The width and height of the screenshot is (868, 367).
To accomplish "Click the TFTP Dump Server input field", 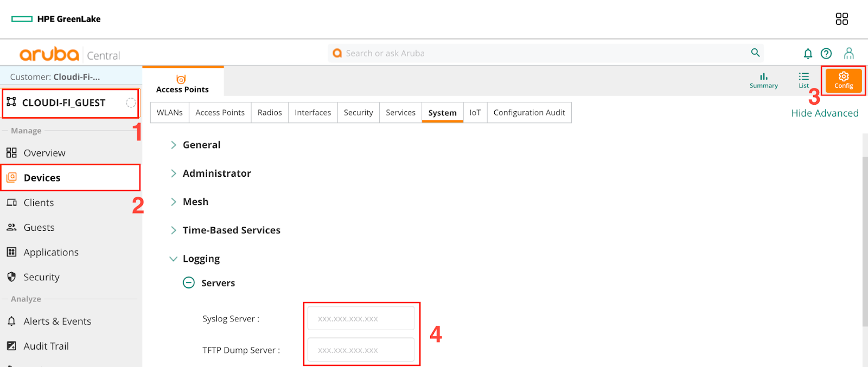I will 361,350.
